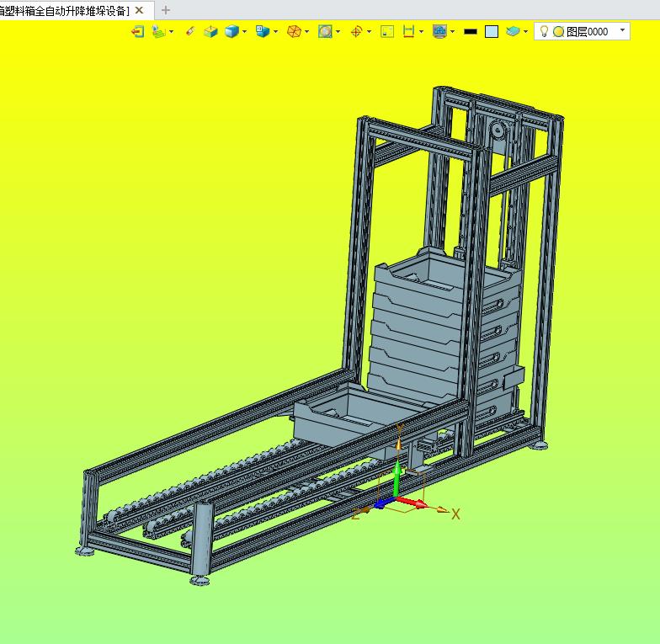660x644 pixels.
Task: Expand the view orientation dropdown arrow
Action: (x=276, y=32)
